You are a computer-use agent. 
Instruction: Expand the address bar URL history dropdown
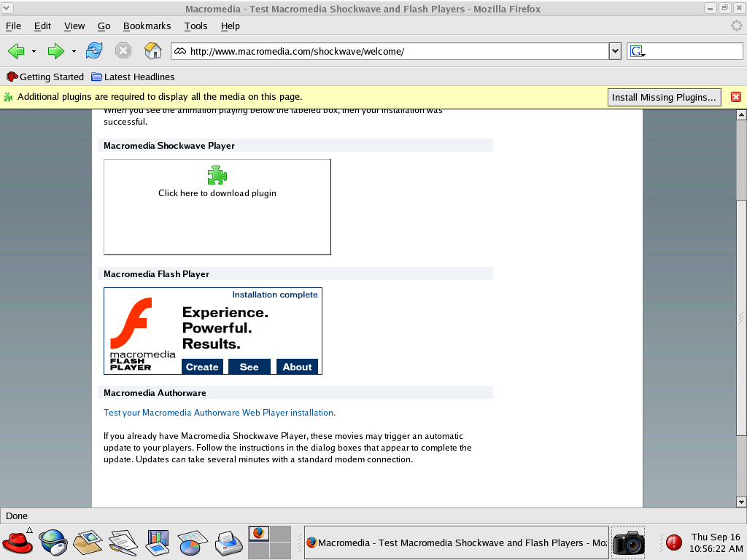click(615, 52)
